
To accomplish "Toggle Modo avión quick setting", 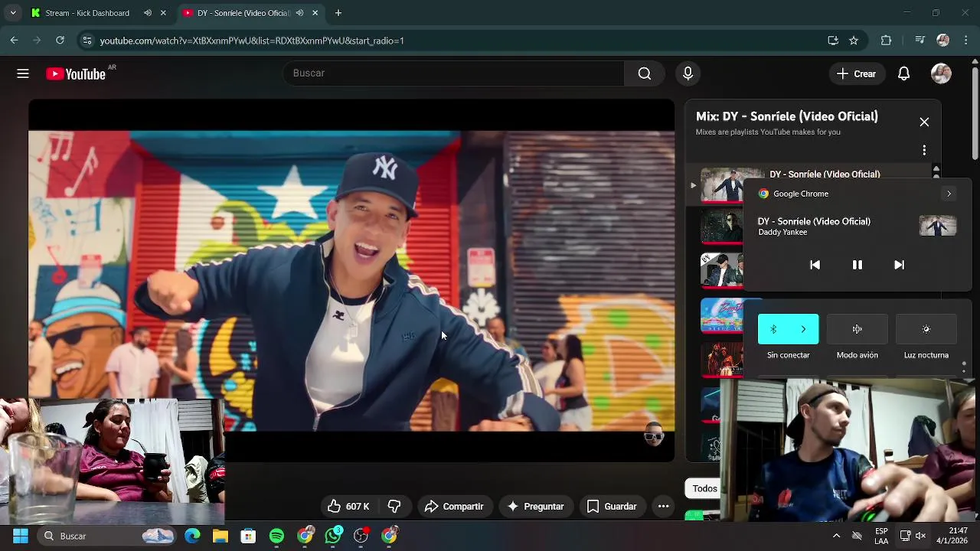I will click(857, 329).
